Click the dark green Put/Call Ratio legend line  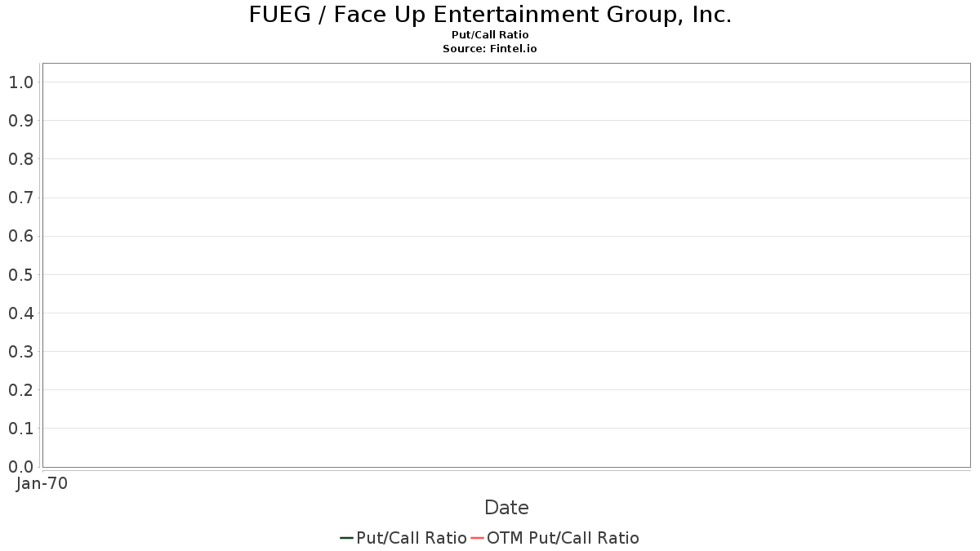point(346,538)
